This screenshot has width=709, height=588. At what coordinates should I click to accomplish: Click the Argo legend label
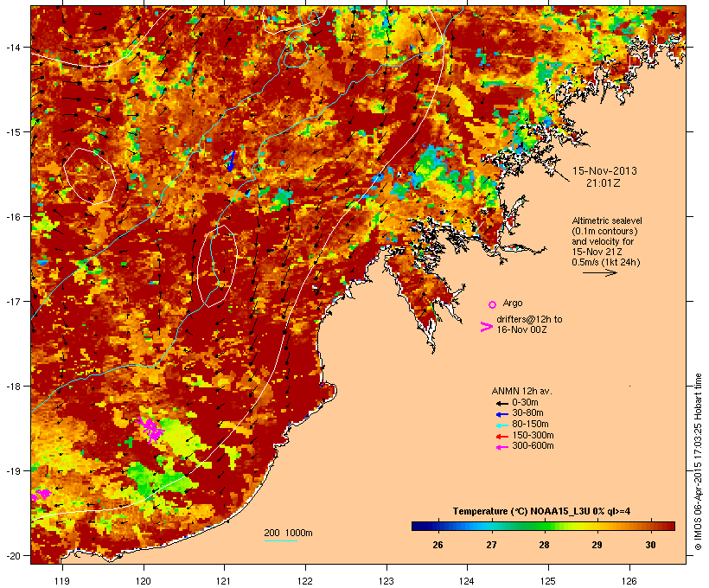[x=513, y=303]
